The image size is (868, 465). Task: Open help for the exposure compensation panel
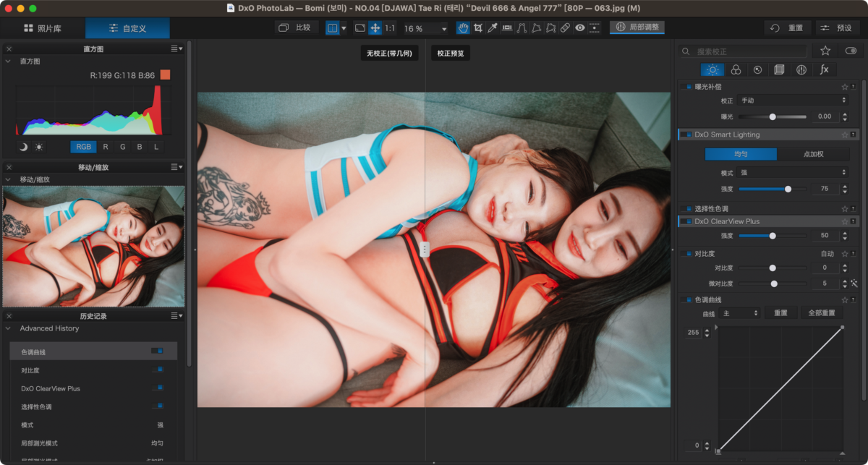(854, 87)
